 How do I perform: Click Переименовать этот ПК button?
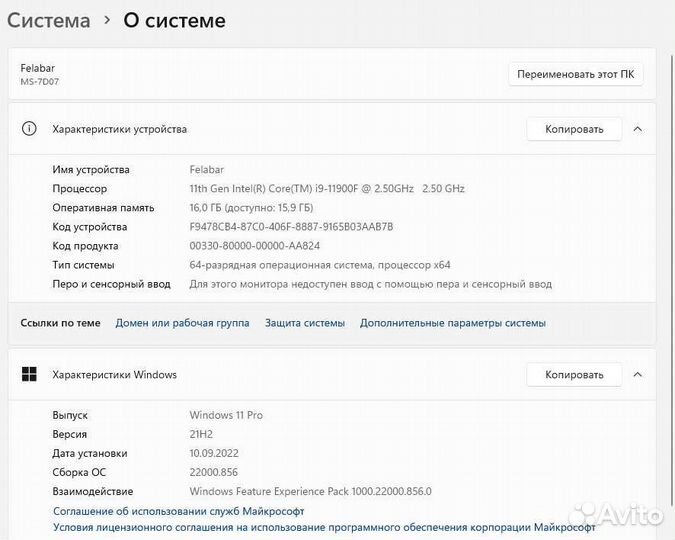[576, 74]
